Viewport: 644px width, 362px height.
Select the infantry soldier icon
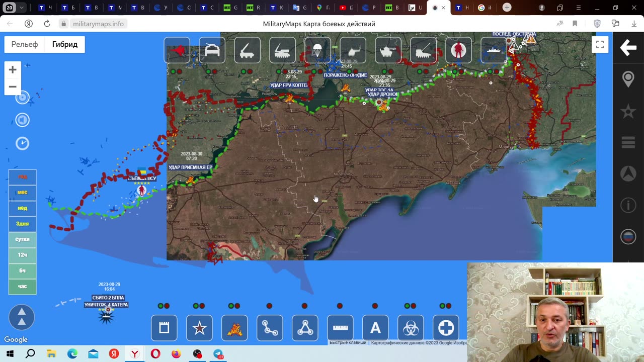[x=458, y=50]
